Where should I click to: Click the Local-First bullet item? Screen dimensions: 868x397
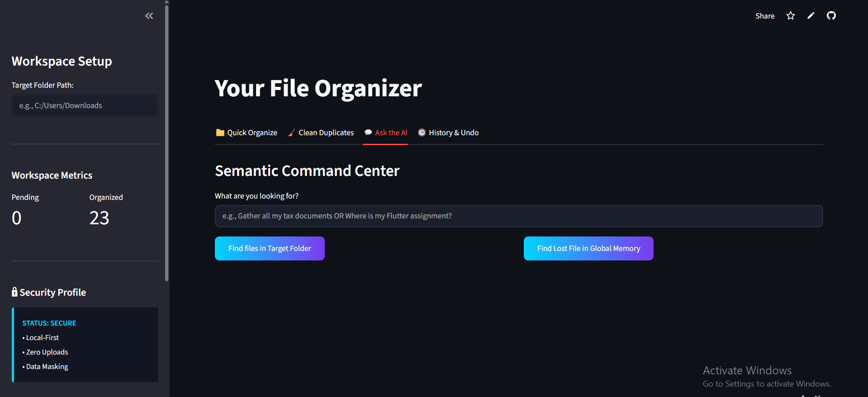point(41,338)
